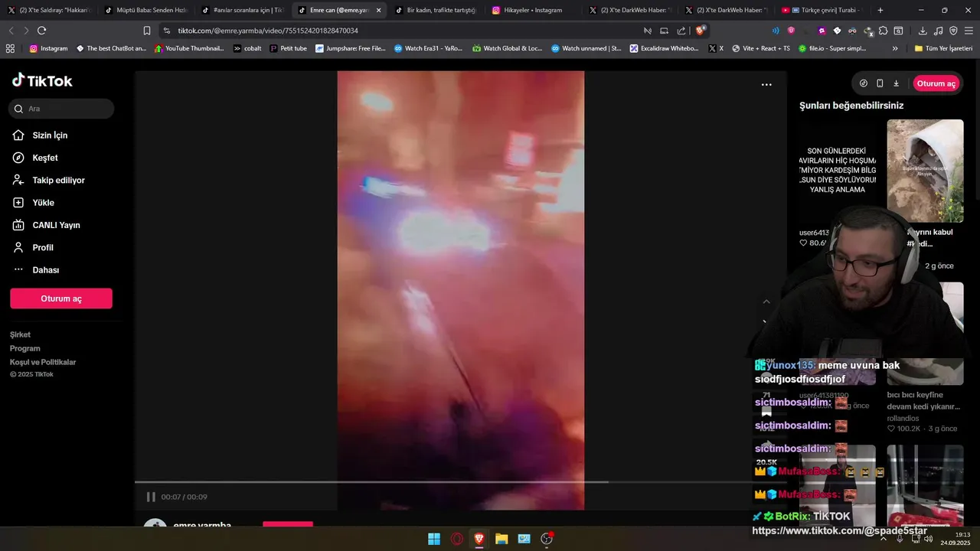980x551 pixels.
Task: Open volume control in system tray
Action: point(929,539)
